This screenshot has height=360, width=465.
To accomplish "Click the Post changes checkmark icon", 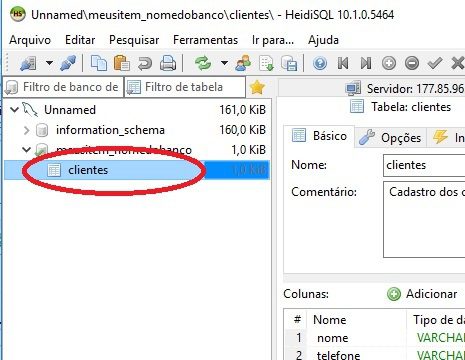I will pos(435,63).
